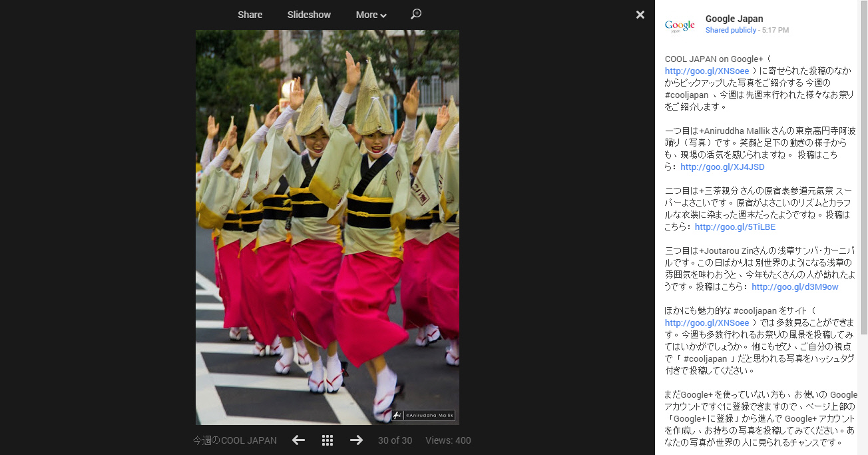Close the photo lightbox viewer
This screenshot has height=455, width=868.
[640, 15]
